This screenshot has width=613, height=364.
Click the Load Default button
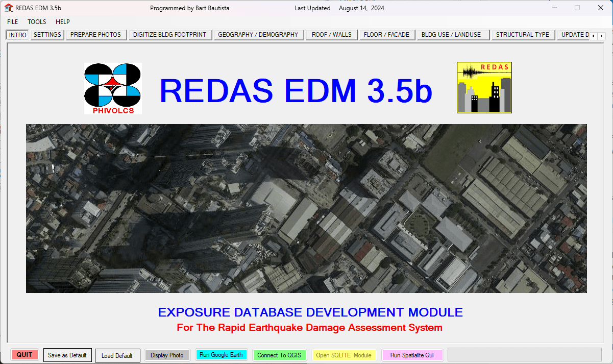117,356
